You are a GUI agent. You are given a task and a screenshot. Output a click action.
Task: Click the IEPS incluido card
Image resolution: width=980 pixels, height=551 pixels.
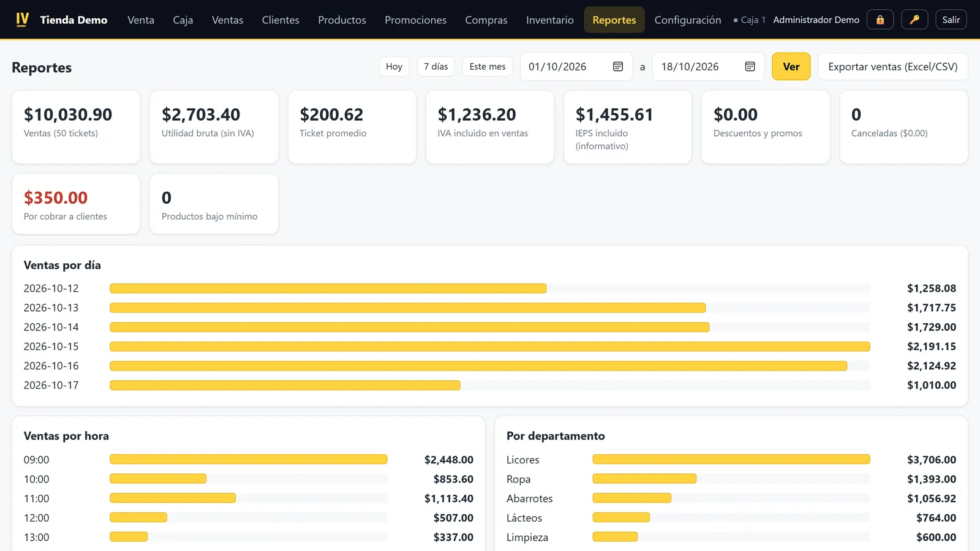[628, 127]
